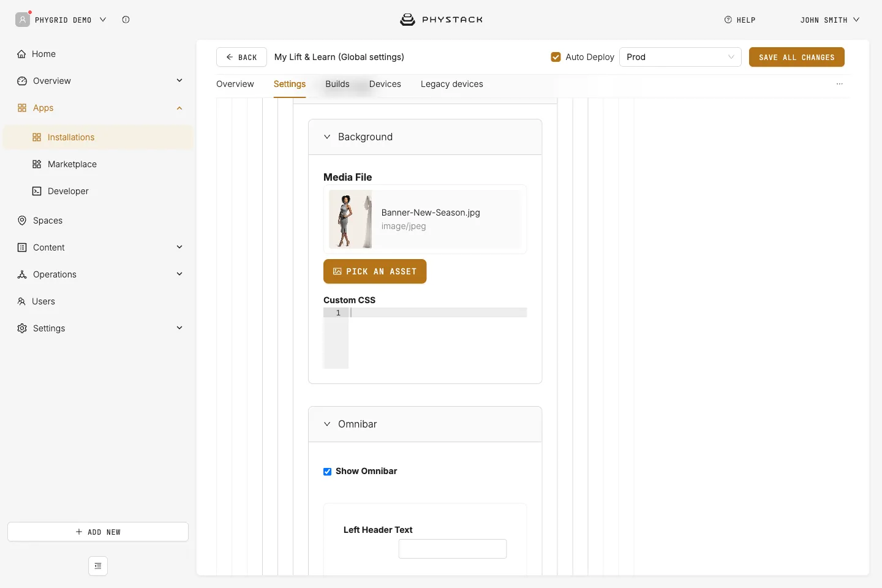Uncheck the Show Omnibar checkbox

pos(328,472)
